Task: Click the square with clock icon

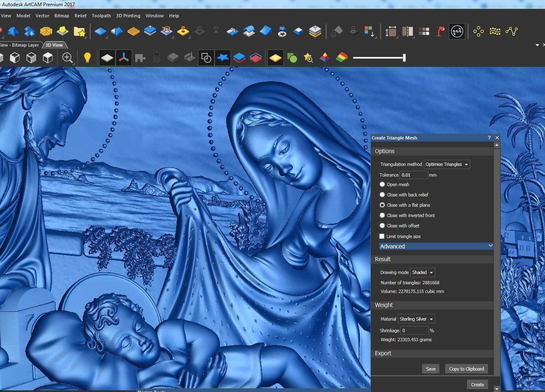Action: click(206, 58)
